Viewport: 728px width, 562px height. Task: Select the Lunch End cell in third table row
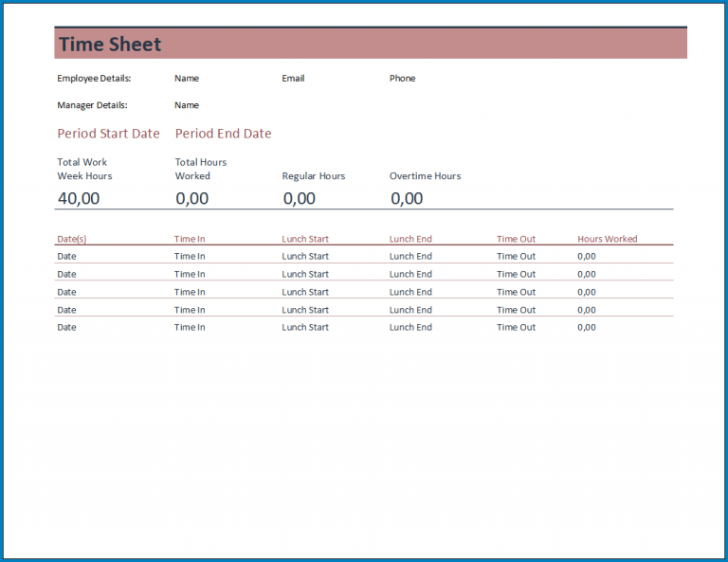[x=410, y=292]
